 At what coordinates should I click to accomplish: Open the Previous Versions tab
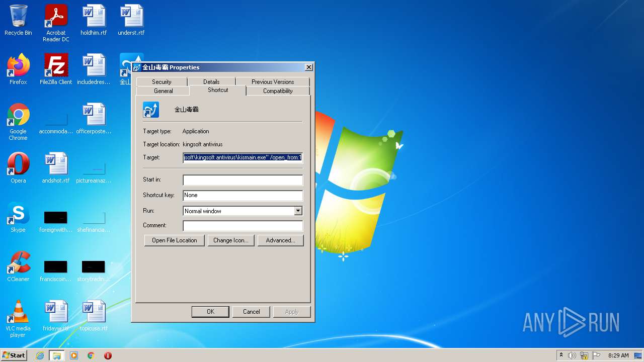coord(273,81)
